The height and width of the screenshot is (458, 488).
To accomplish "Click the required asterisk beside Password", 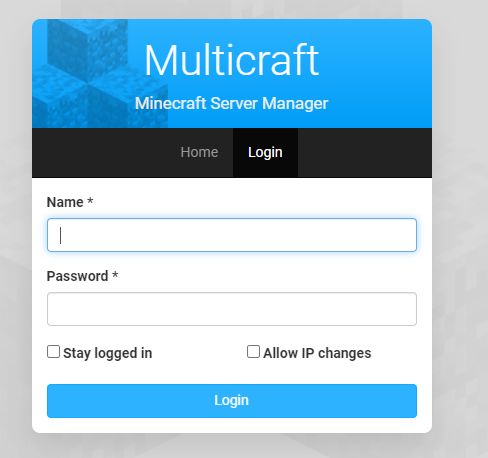I will pos(115,275).
